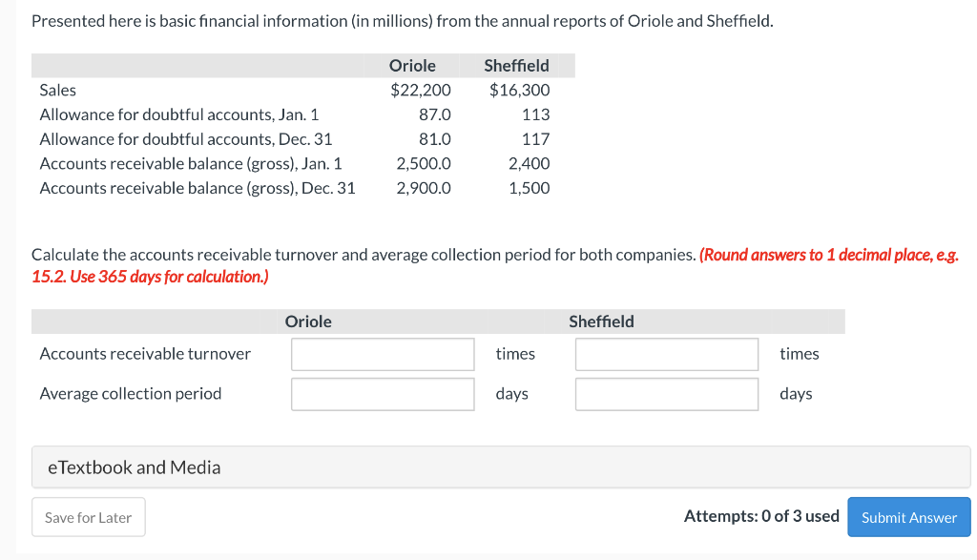Screen dimensions: 977x560
Task: Click the Attempts: 0 of 3 used counter
Action: point(761,516)
